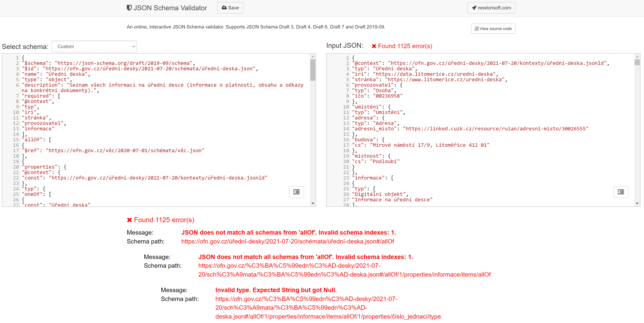The height and width of the screenshot is (323, 644).
Task: Click the rocket icon beside newtonsoft.com
Action: (474, 8)
